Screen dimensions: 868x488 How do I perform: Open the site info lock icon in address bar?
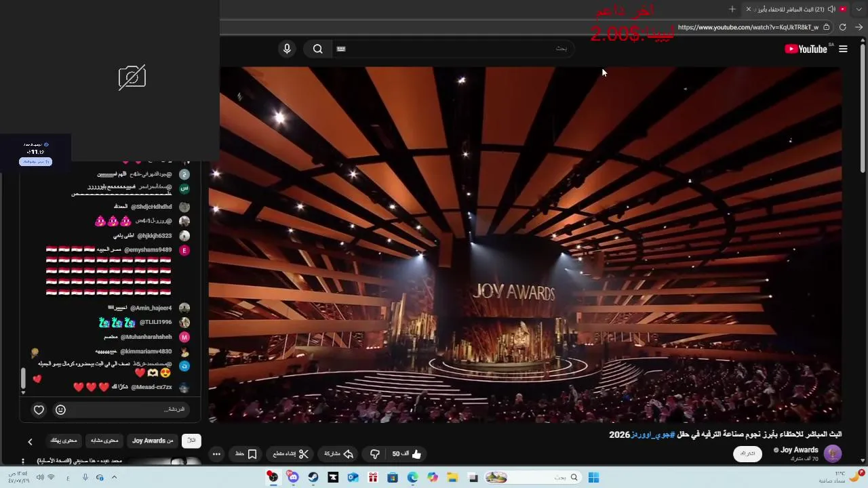point(825,28)
